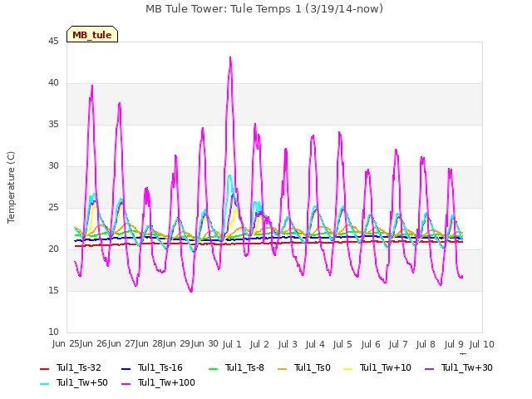
Task: Click the 45 y-axis tick label
Action: point(53,42)
